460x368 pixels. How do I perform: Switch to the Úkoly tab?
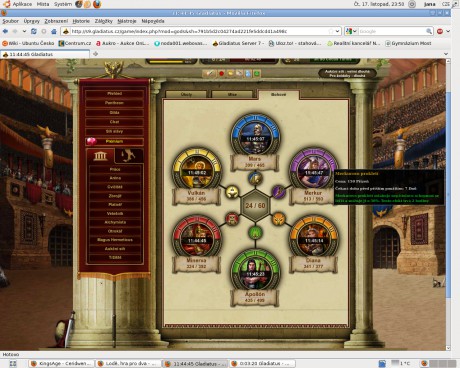186,95
